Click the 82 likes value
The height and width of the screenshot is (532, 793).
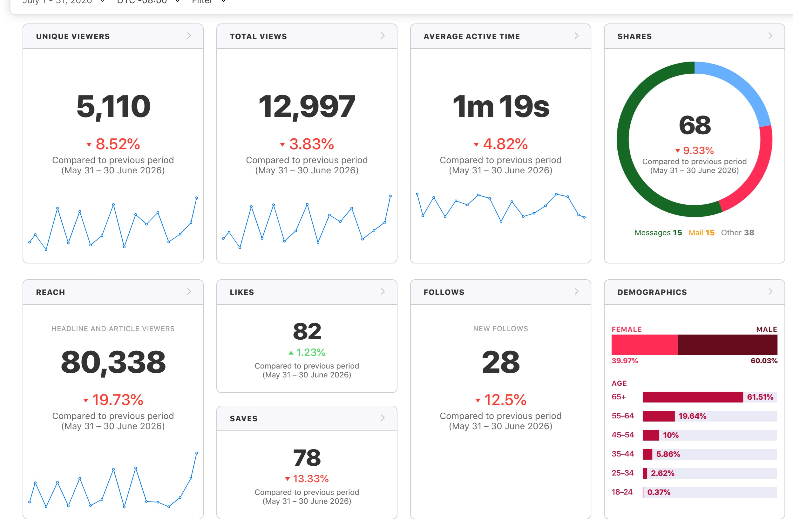pos(307,331)
